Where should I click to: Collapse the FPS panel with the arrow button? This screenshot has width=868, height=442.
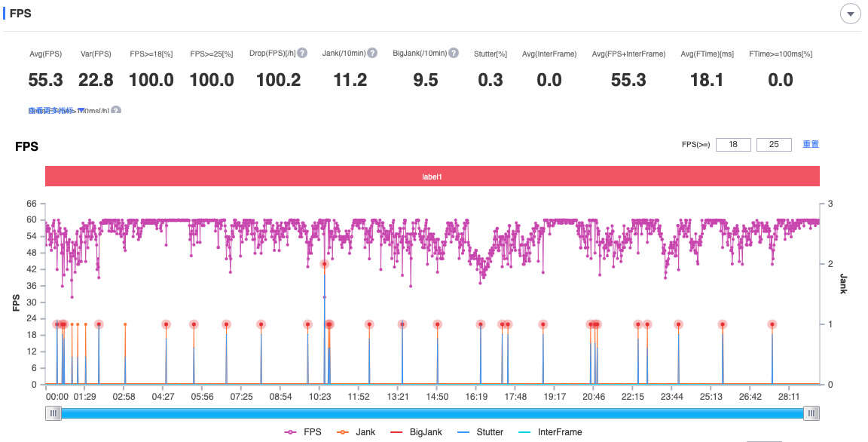tap(850, 14)
